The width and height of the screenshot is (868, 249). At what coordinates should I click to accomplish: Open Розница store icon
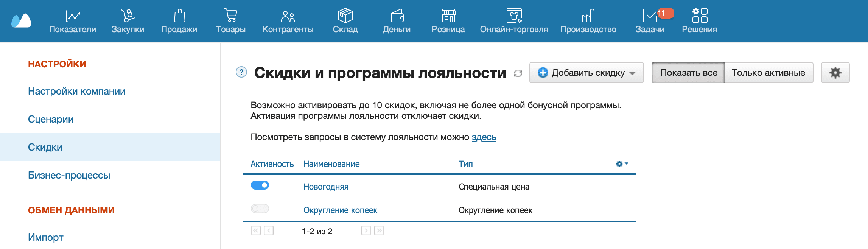448,16
